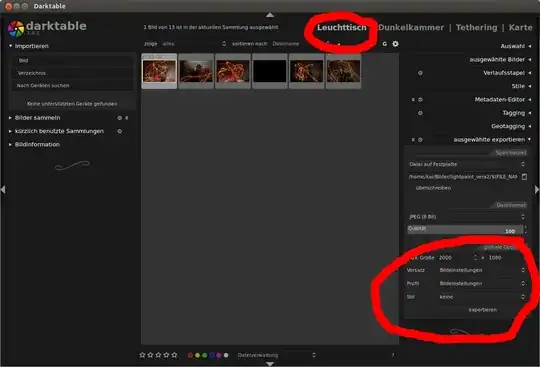Click the first rating star

click(x=142, y=355)
